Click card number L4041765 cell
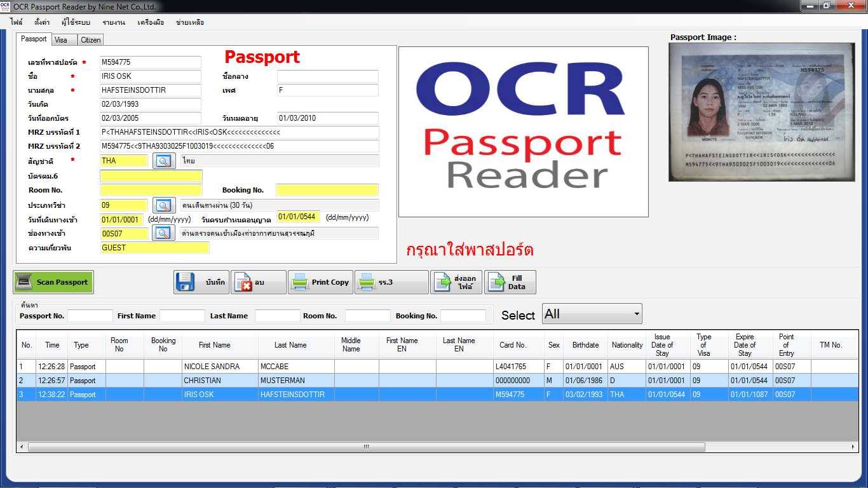 point(519,367)
